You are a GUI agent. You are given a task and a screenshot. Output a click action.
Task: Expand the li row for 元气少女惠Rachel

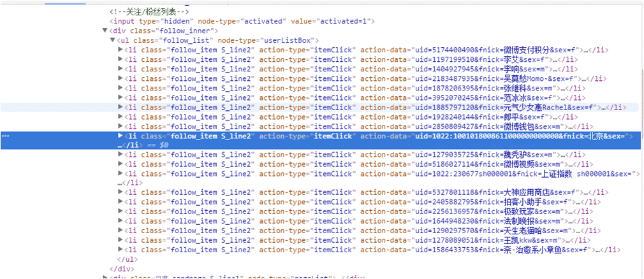tap(121, 106)
